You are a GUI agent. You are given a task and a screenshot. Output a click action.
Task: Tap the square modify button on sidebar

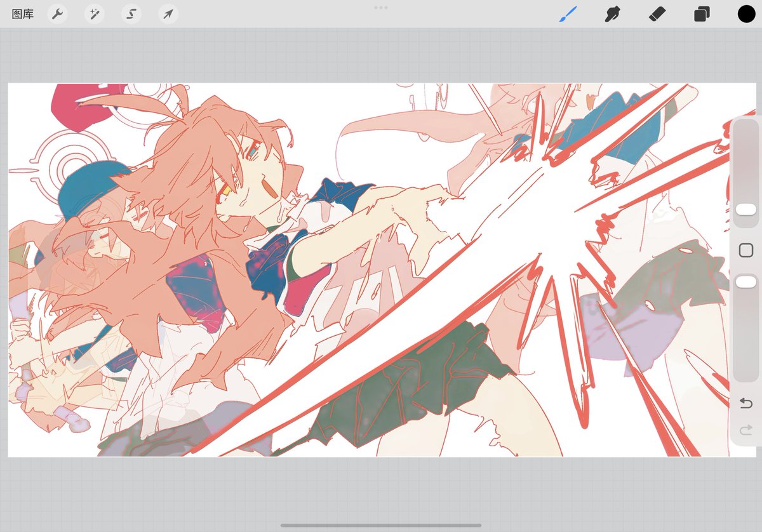(x=746, y=250)
